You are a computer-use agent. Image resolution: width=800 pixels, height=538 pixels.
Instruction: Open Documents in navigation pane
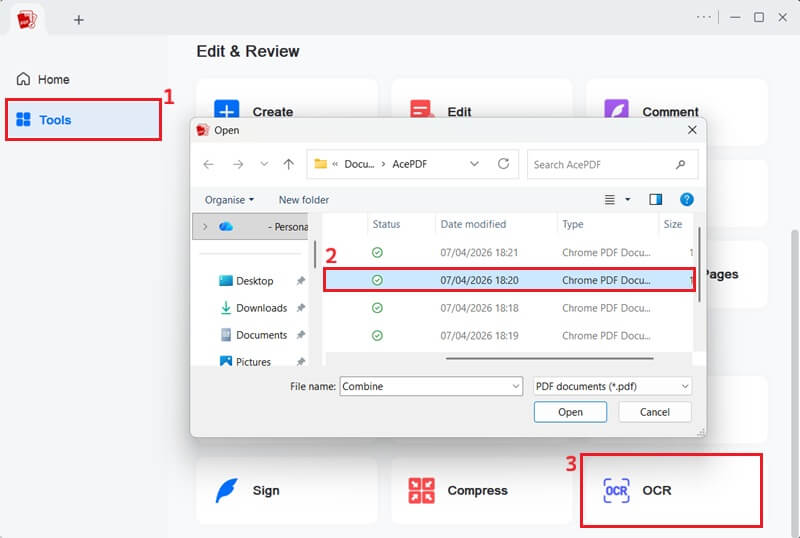(x=254, y=335)
